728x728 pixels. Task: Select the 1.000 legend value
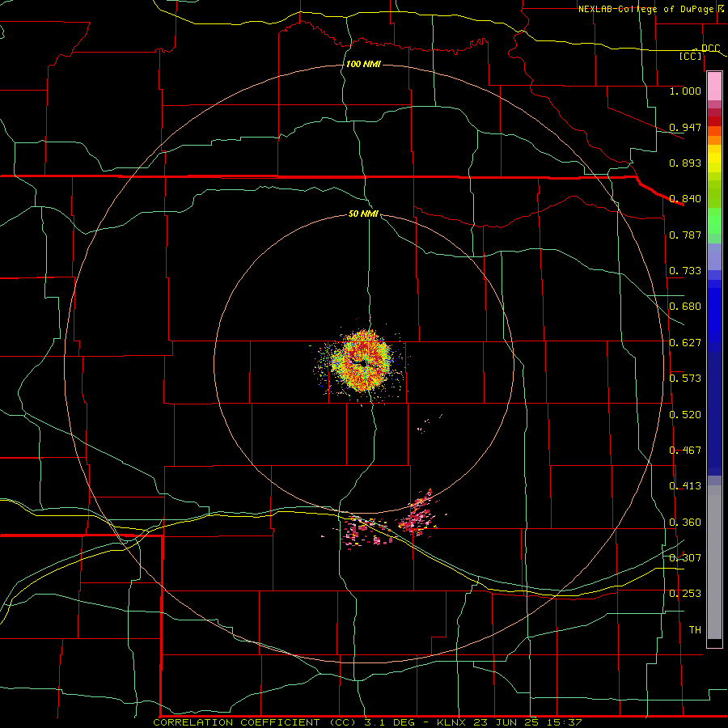coord(685,91)
